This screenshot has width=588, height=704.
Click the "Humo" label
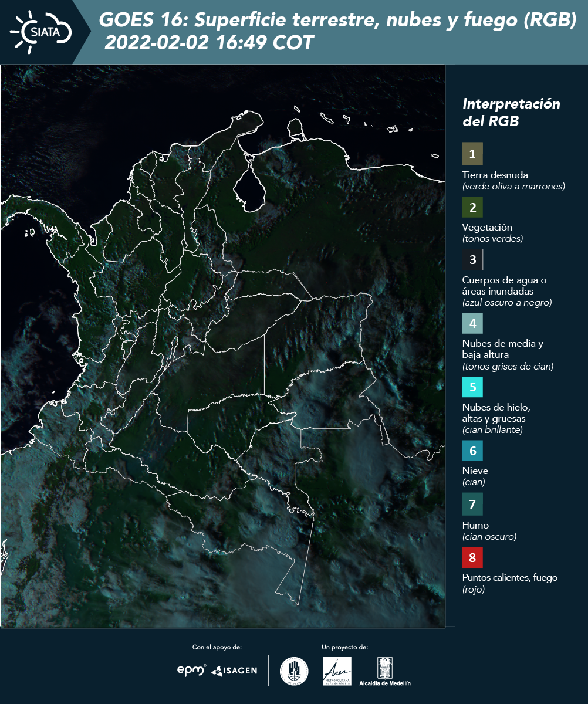pyautogui.click(x=475, y=525)
